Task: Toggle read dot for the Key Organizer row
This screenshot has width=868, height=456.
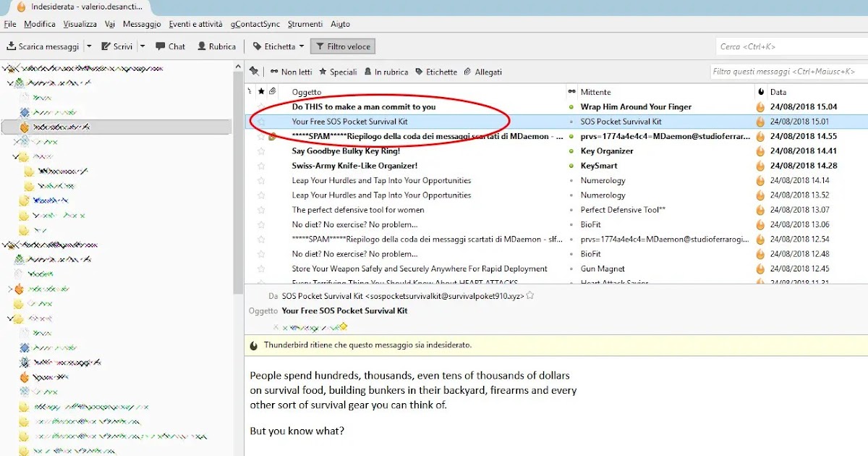Action: click(x=572, y=151)
